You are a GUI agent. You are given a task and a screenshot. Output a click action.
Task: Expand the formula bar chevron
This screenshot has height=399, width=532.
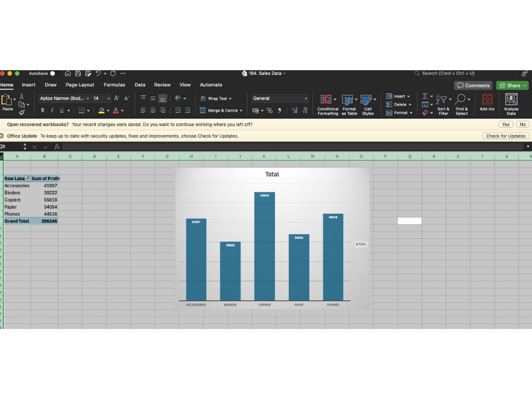pyautogui.click(x=528, y=147)
